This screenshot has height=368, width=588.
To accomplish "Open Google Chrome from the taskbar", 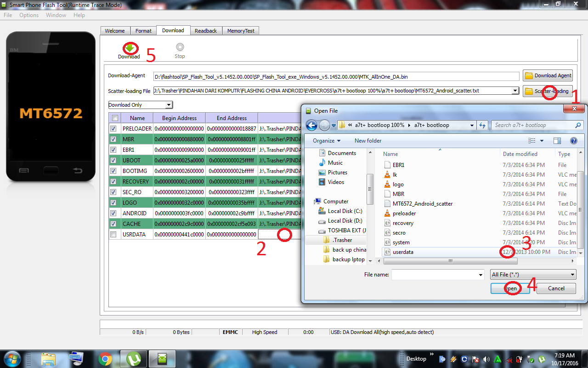I will point(105,358).
